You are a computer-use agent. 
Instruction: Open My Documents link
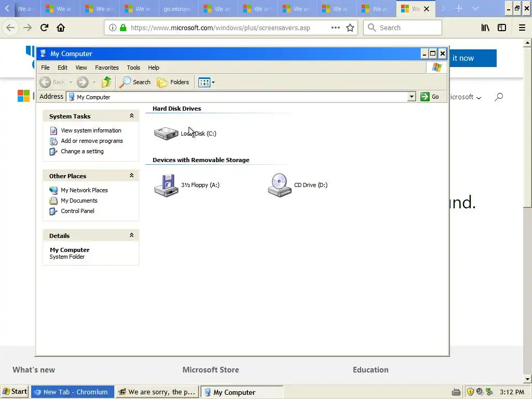pos(79,201)
